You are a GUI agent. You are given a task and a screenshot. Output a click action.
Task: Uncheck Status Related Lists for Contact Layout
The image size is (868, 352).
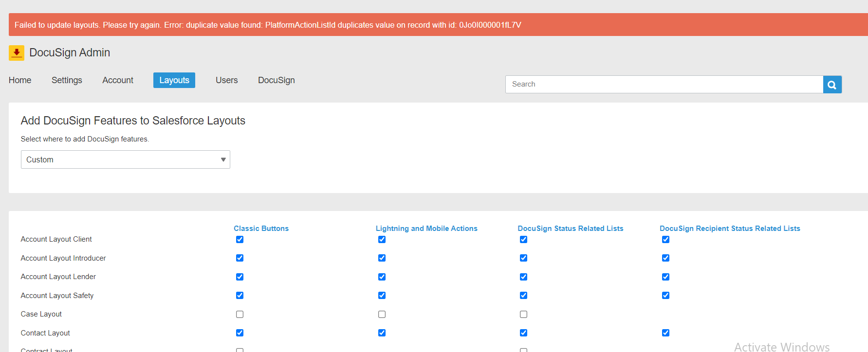click(523, 333)
